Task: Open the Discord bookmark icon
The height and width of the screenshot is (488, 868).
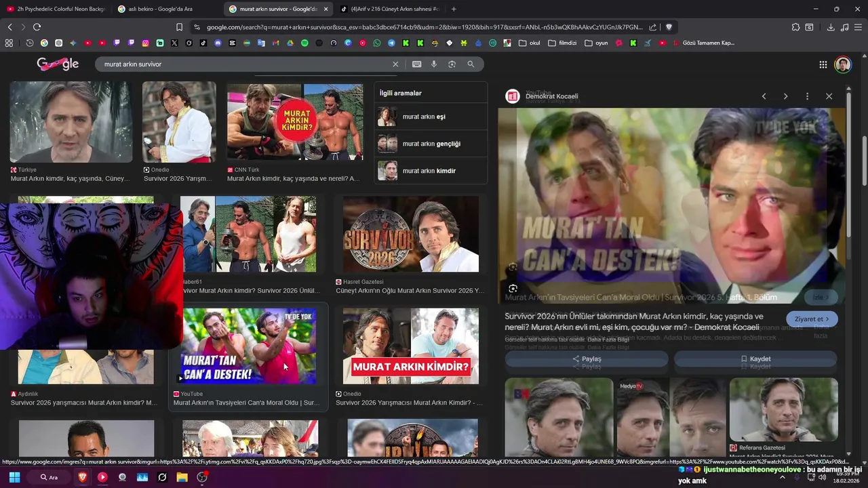Action: (218, 43)
